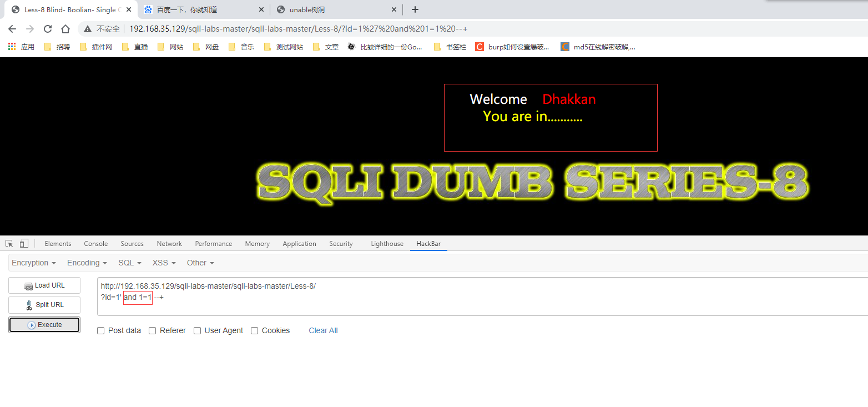Reload the page with refresh icon

48,29
